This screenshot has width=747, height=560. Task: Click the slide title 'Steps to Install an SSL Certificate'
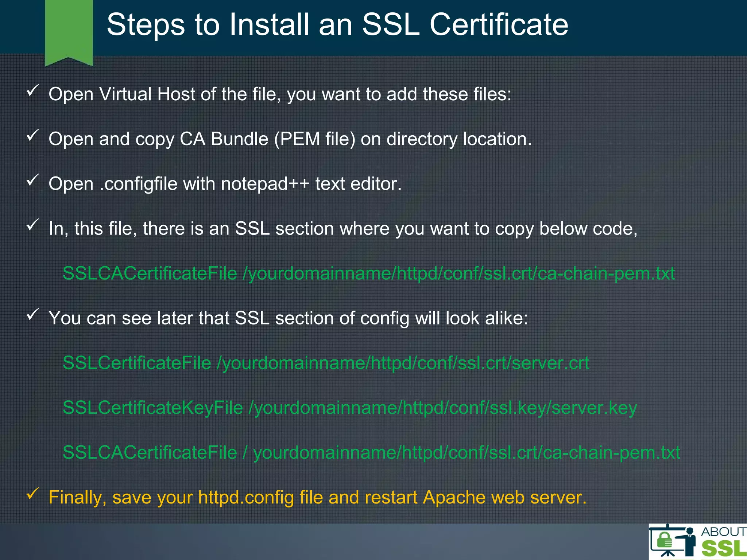[x=337, y=24]
